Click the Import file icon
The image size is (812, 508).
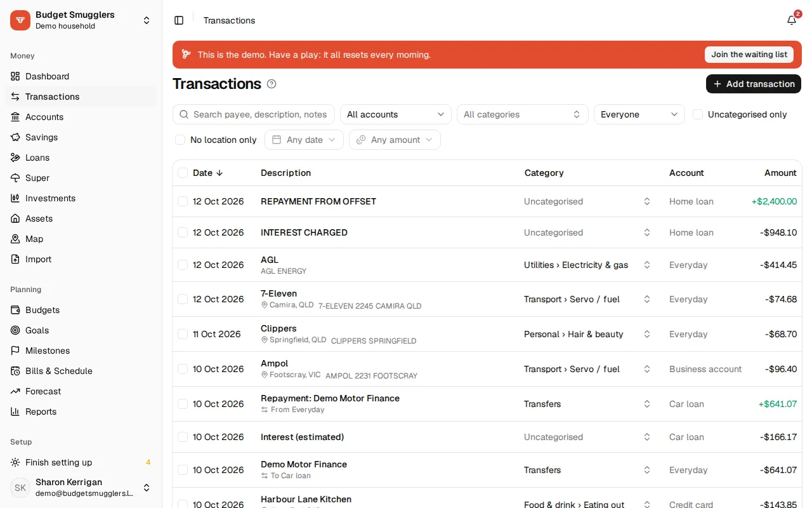pyautogui.click(x=15, y=259)
